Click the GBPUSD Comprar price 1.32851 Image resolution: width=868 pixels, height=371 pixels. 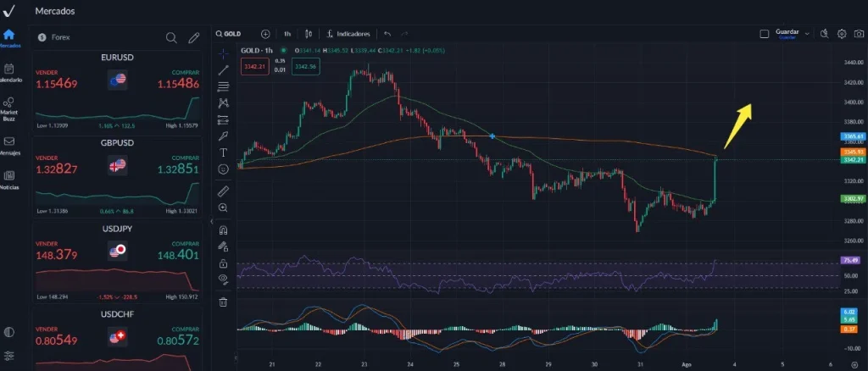point(178,169)
